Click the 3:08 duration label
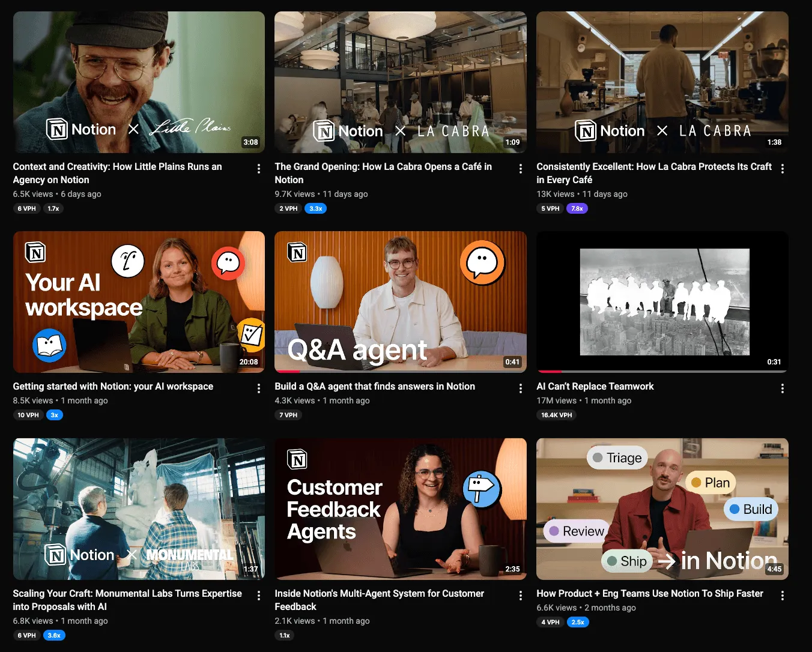This screenshot has width=812, height=652. coord(250,142)
